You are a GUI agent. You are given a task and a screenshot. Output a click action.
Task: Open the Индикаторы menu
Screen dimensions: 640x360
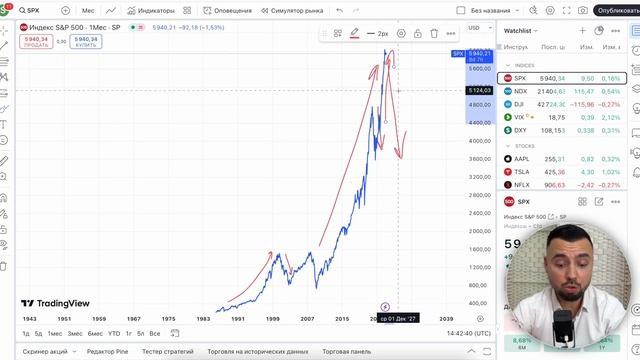(x=151, y=11)
